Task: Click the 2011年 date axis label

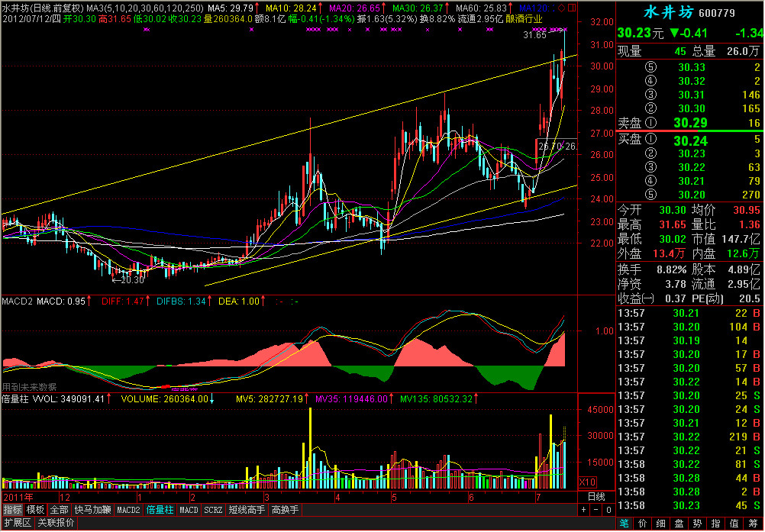Action: 18,498
